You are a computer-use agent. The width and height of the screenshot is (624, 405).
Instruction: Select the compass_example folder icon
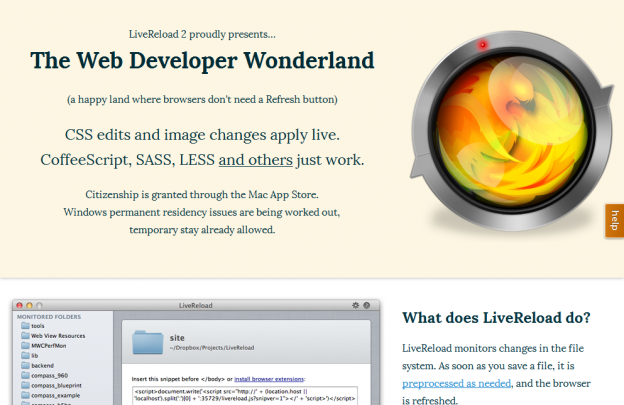(25, 395)
